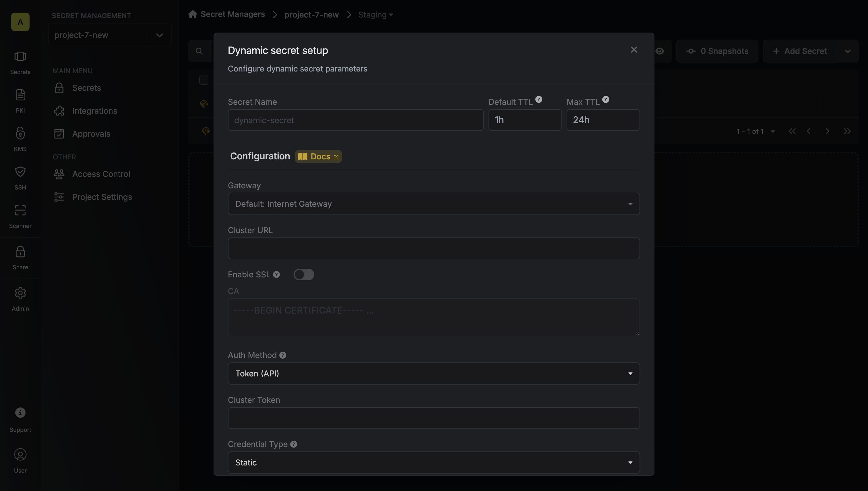Viewport: 868px width, 491px height.
Task: Go to previous page of results
Action: pyautogui.click(x=809, y=131)
